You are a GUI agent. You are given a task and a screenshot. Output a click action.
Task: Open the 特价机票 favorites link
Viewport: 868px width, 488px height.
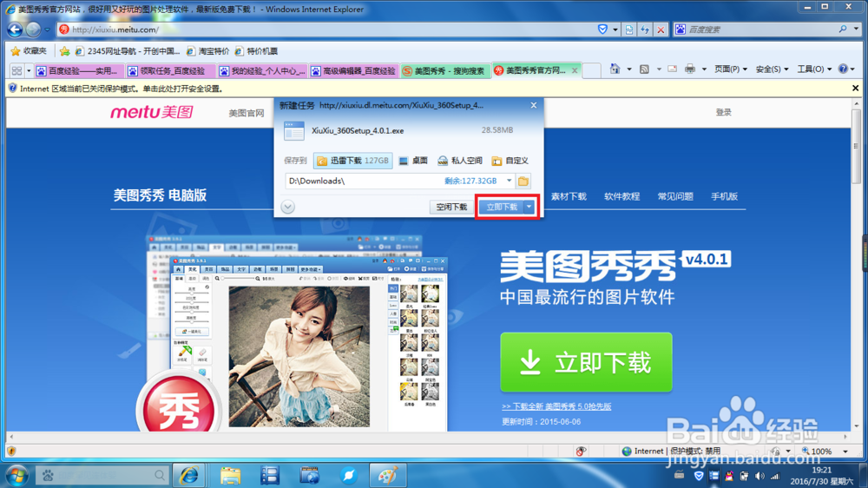click(256, 51)
